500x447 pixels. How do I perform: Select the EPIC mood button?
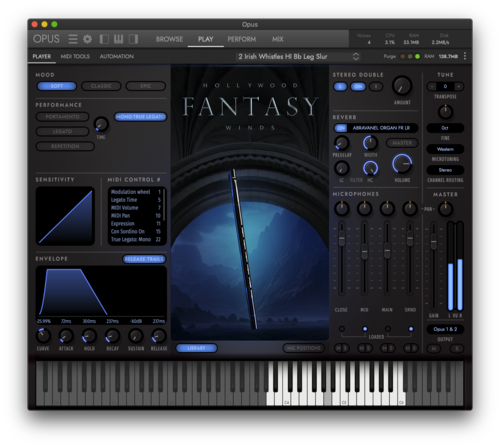[146, 86]
